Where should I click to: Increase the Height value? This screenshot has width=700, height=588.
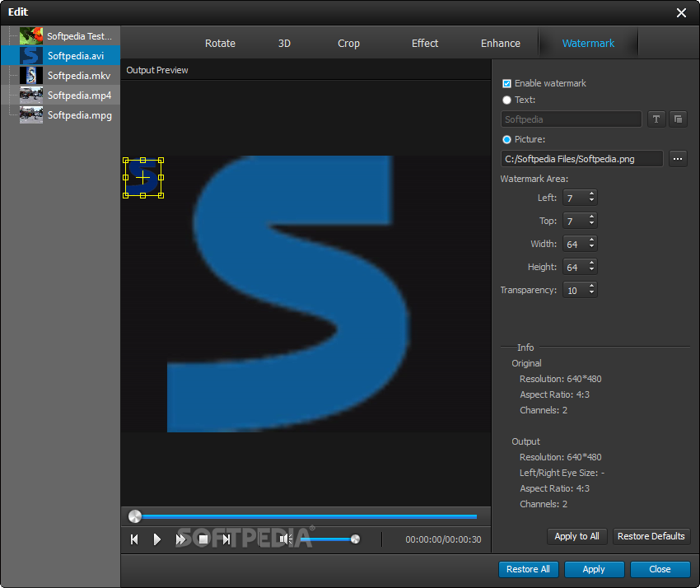pos(591,264)
